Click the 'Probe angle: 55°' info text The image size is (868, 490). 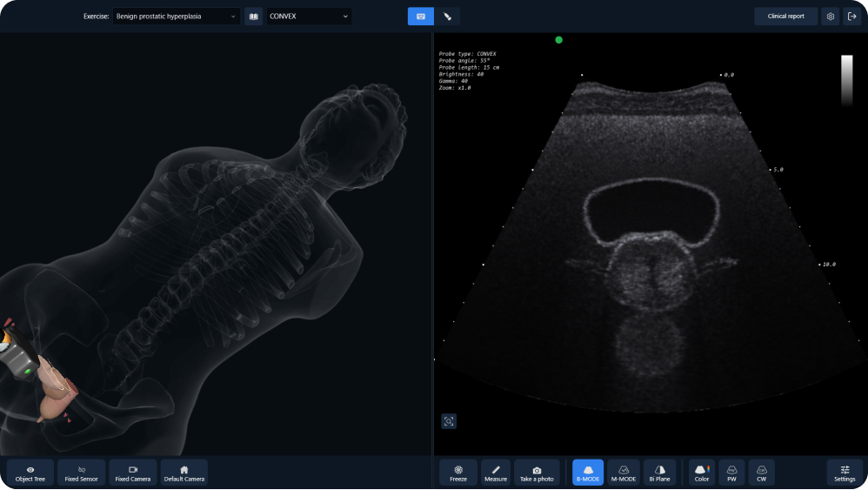464,60
